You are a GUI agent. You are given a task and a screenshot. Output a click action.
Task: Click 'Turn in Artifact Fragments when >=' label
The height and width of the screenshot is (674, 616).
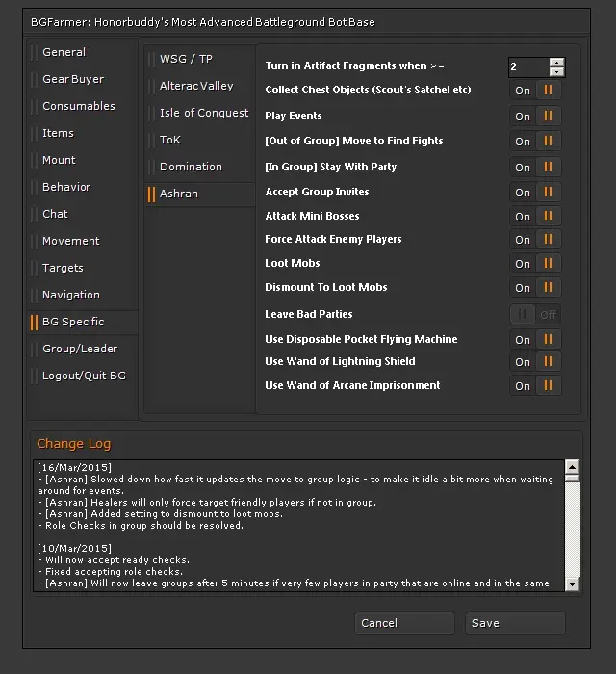click(x=355, y=65)
